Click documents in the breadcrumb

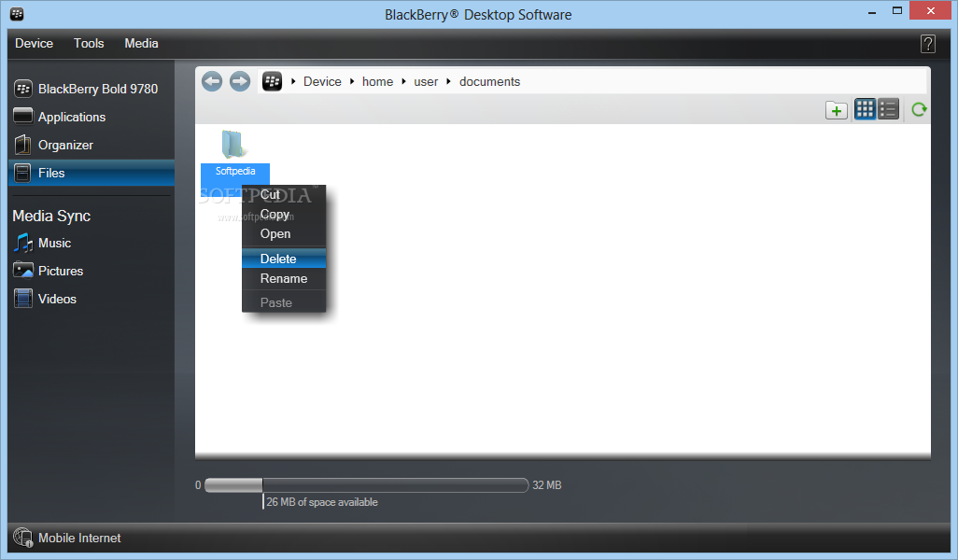coord(489,82)
